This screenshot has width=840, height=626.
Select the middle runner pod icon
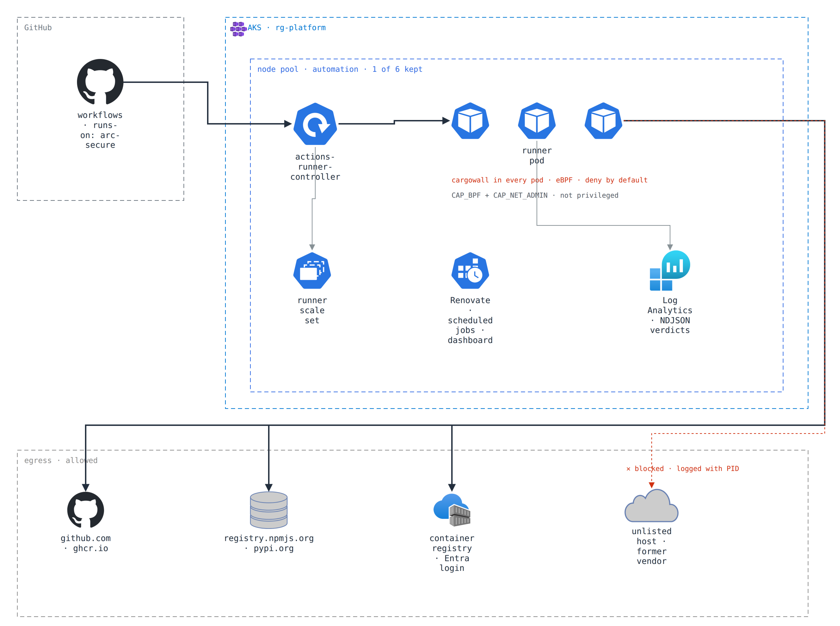(x=537, y=121)
